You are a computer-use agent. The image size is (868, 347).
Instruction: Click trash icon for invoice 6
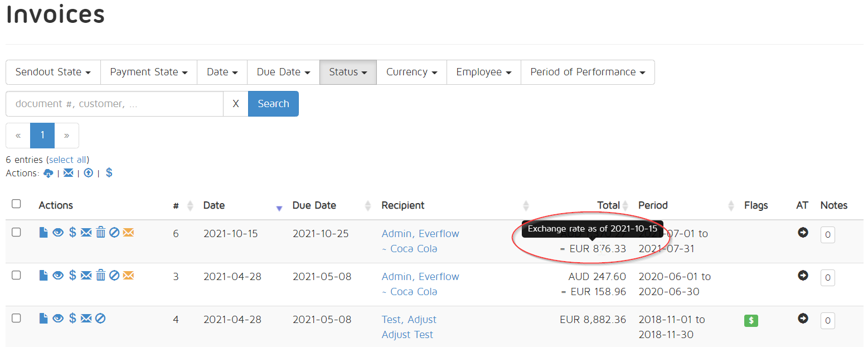(100, 232)
